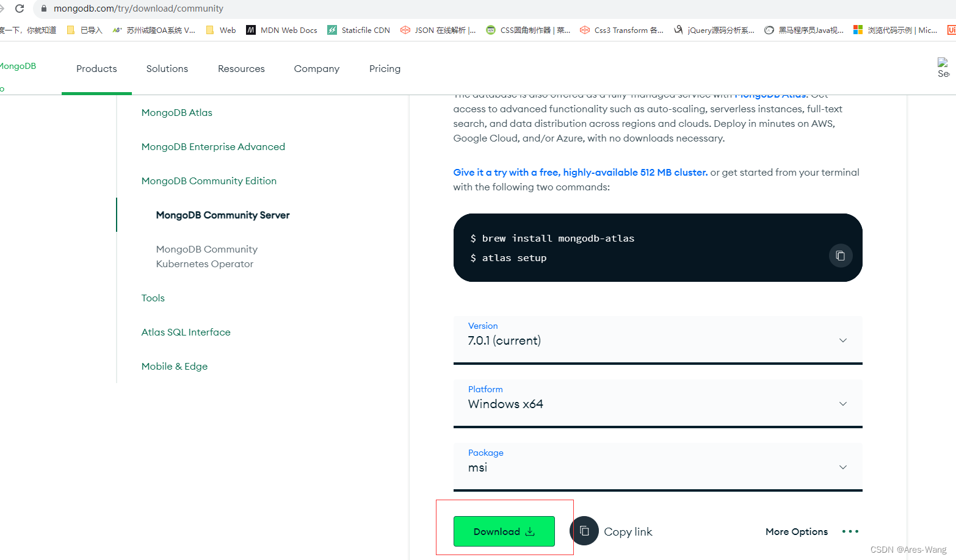Viewport: 956px width, 560px height.
Task: Select Tools in the sidebar
Action: coord(153,298)
